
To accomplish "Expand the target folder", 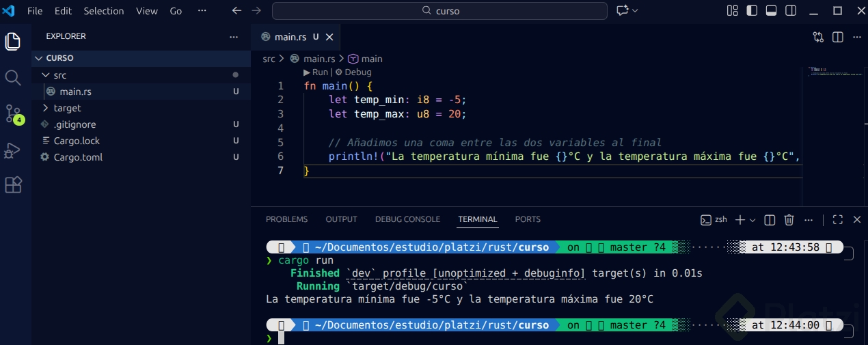I will coord(46,108).
